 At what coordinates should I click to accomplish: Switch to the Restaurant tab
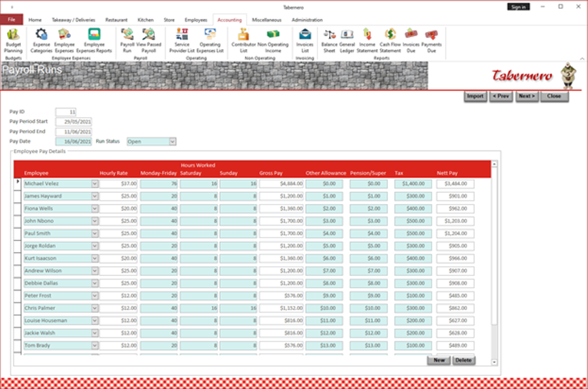click(x=116, y=20)
